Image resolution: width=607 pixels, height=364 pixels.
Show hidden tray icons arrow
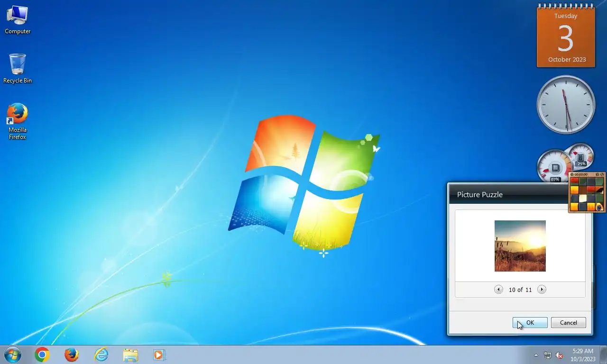tap(536, 355)
